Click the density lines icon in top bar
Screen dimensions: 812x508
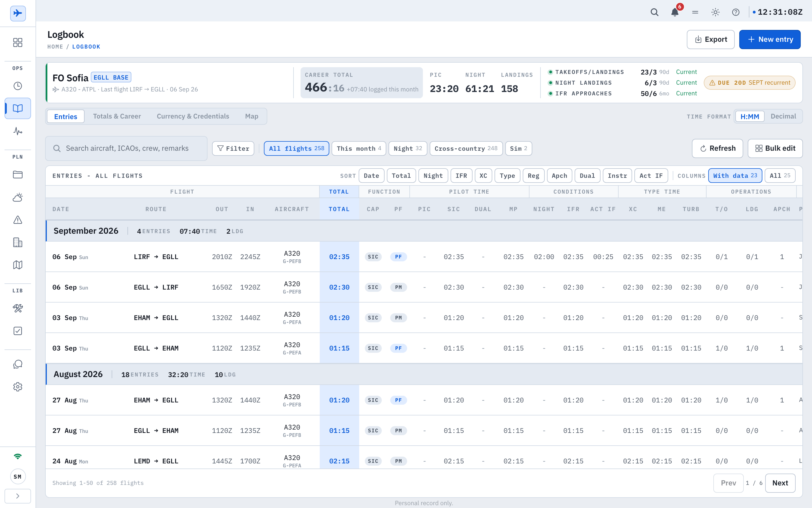[x=695, y=12]
